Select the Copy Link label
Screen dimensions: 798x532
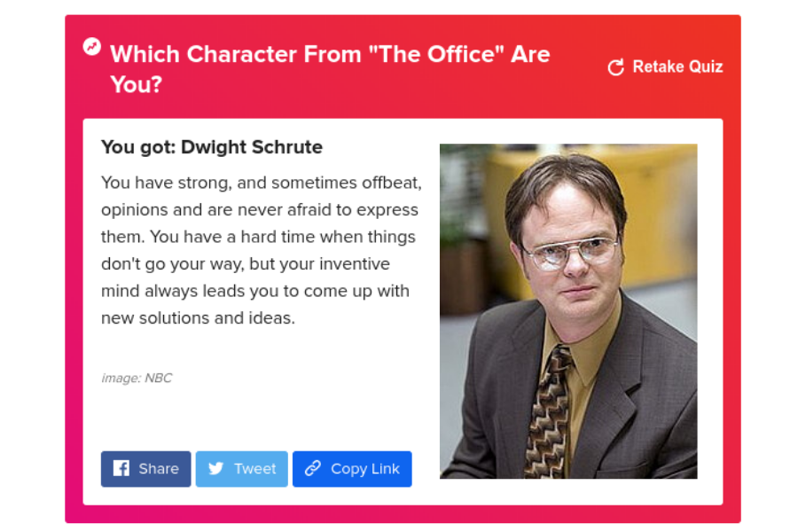(365, 468)
